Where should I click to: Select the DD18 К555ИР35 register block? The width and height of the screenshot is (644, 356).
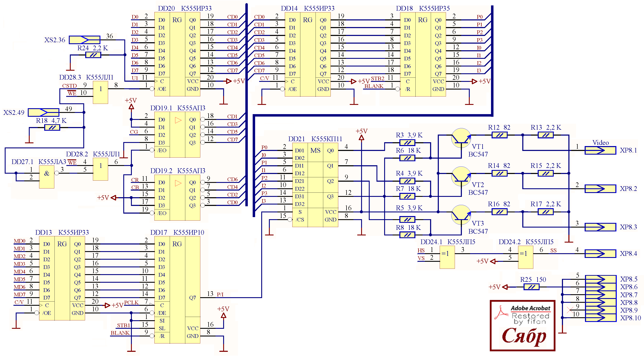tap(423, 54)
